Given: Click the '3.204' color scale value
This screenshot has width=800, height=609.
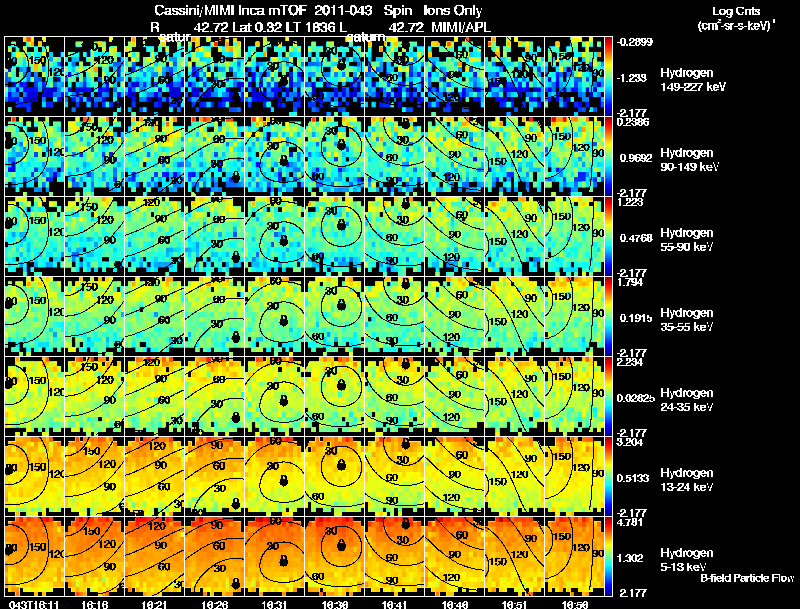Looking at the screenshot, I should pos(630,442).
